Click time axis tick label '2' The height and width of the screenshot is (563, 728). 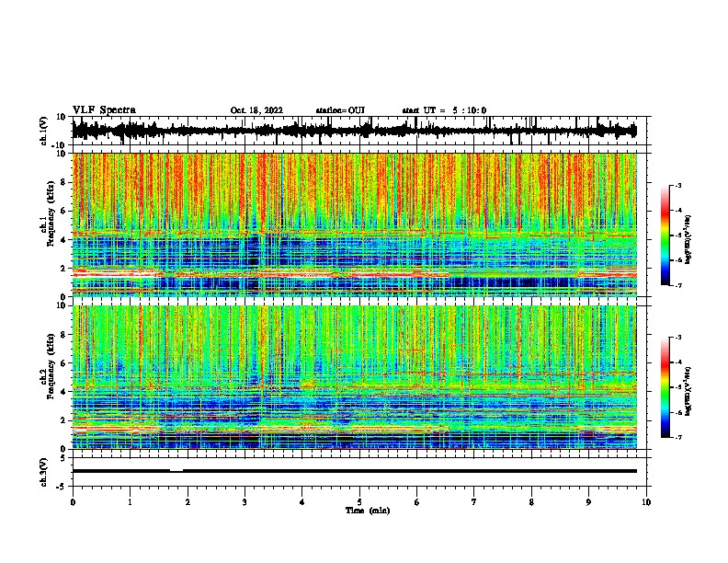tap(188, 502)
